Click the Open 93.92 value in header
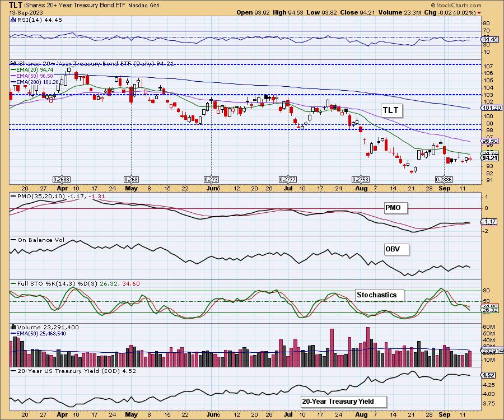 (x=253, y=12)
